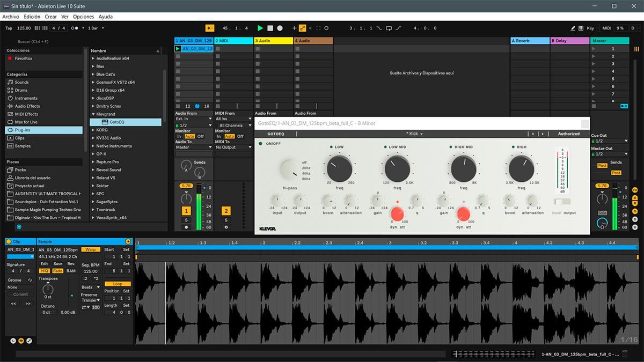The height and width of the screenshot is (362, 644).
Task: Open the Ver menu
Action: click(65, 17)
